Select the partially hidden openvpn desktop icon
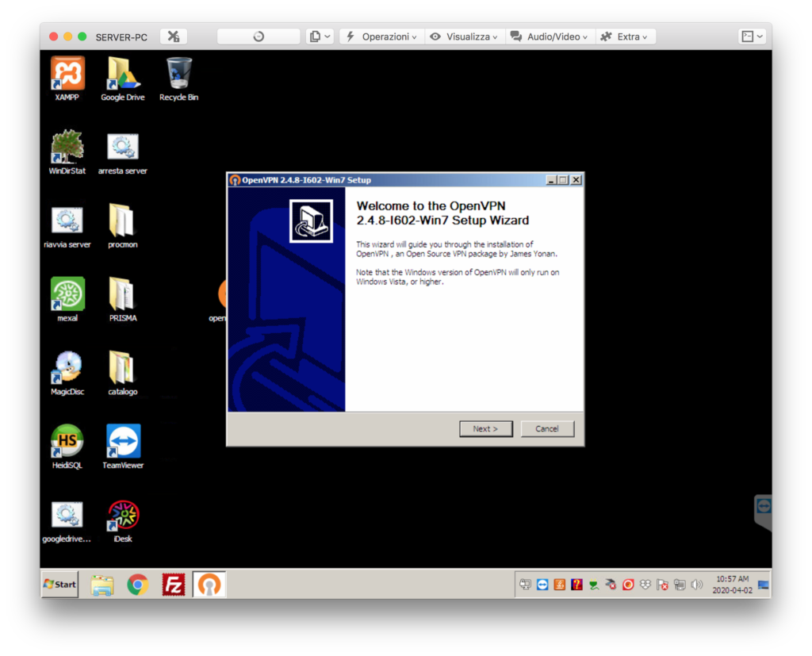Image resolution: width=812 pixels, height=656 pixels. 219,301
